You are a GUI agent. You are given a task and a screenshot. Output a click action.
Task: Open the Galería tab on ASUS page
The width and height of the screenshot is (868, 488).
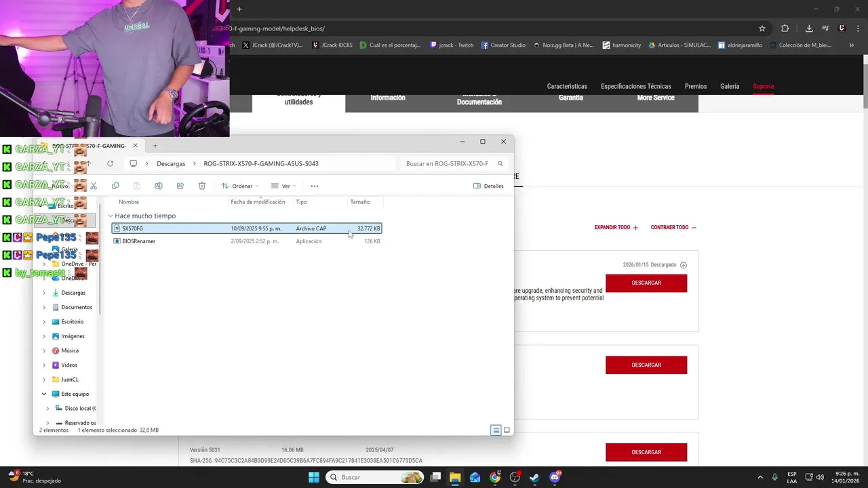pyautogui.click(x=730, y=86)
